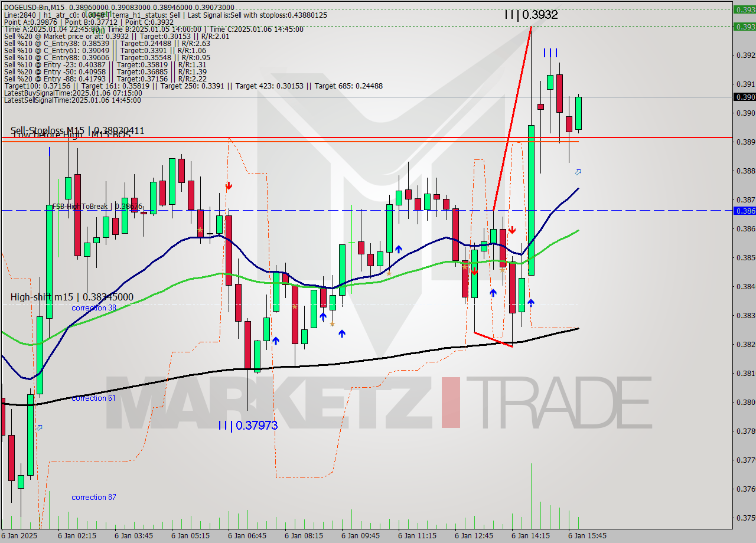The width and height of the screenshot is (756, 543).
Task: Click the 'FSB-HighToBreak | 0.38636' label
Action: tap(97, 207)
